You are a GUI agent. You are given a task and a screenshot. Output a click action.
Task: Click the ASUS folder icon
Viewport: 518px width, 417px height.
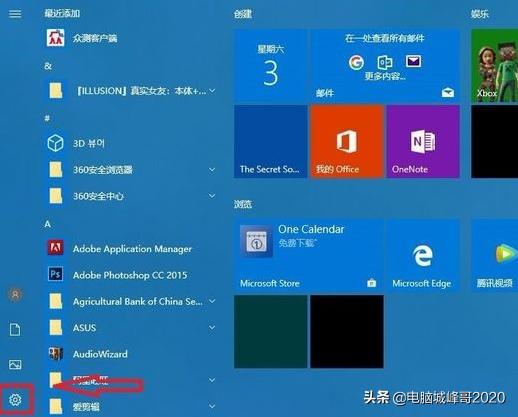click(x=56, y=327)
